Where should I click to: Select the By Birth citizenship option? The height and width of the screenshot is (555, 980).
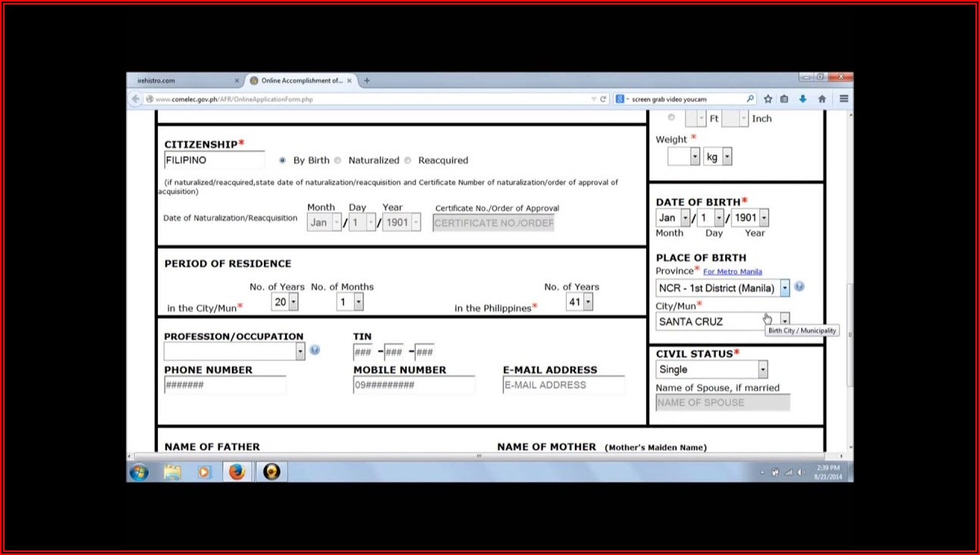(283, 161)
